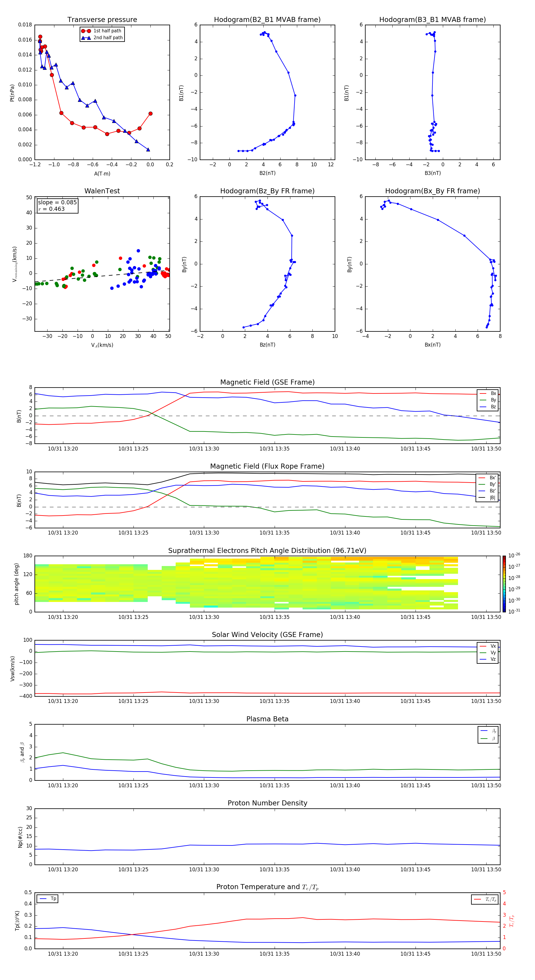Click the "r = 0.463" annotation
Screen dimensions: 535x980
[51, 209]
